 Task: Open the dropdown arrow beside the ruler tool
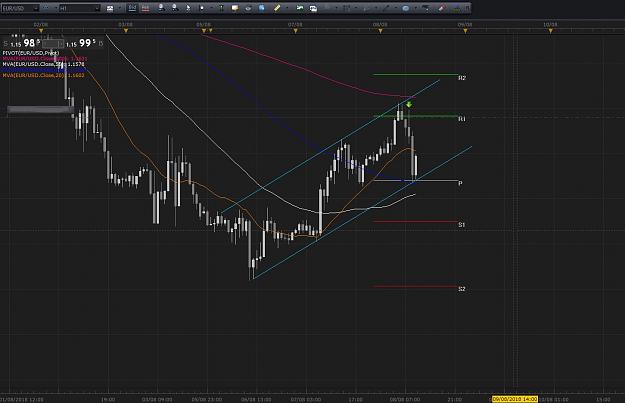287,8
